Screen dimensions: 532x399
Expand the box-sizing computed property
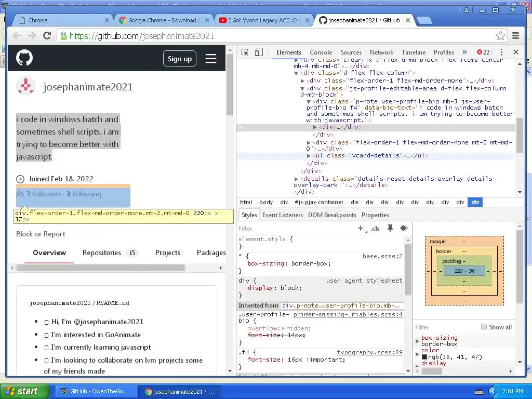417,341
